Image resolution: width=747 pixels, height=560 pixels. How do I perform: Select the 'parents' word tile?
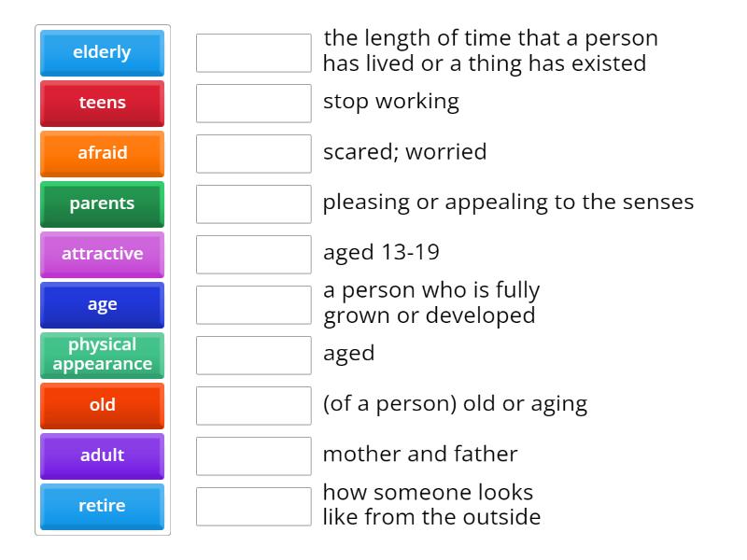[x=102, y=203]
